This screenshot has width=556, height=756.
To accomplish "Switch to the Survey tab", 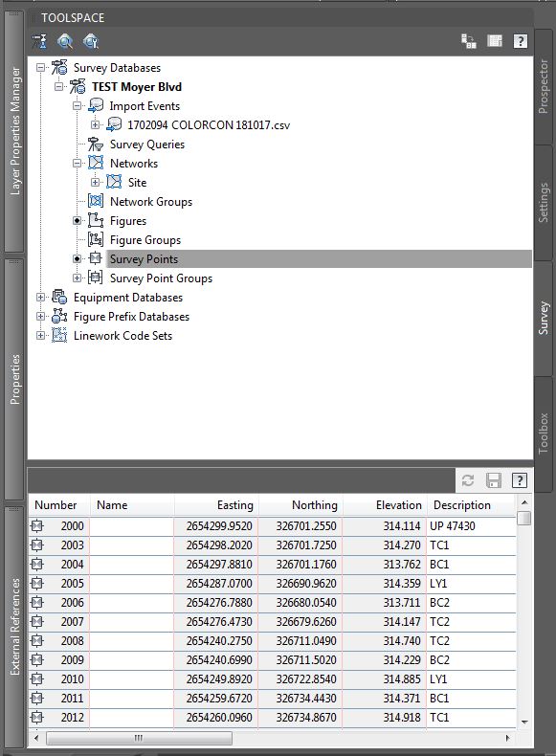I will click(544, 319).
